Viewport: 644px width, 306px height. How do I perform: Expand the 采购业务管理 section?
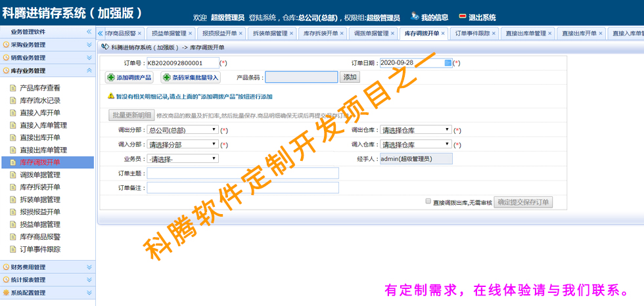[89, 45]
